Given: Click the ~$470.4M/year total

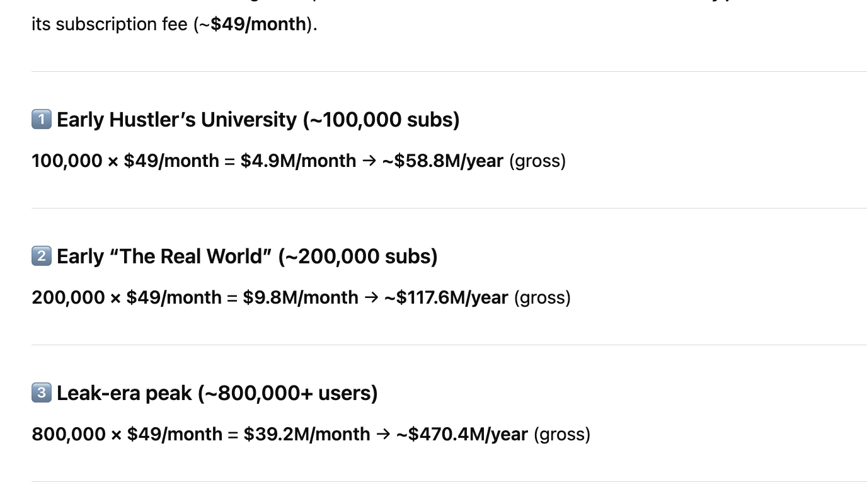Looking at the screenshot, I should pyautogui.click(x=462, y=434).
